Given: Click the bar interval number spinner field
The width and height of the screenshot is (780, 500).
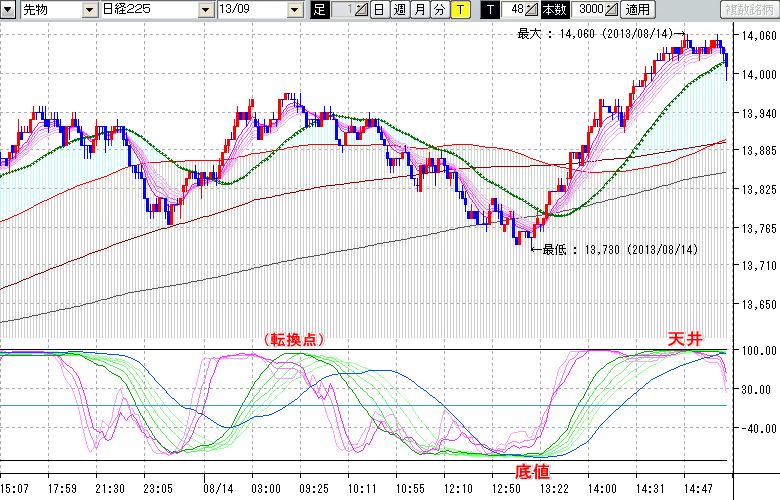Looking at the screenshot, I should tap(344, 10).
